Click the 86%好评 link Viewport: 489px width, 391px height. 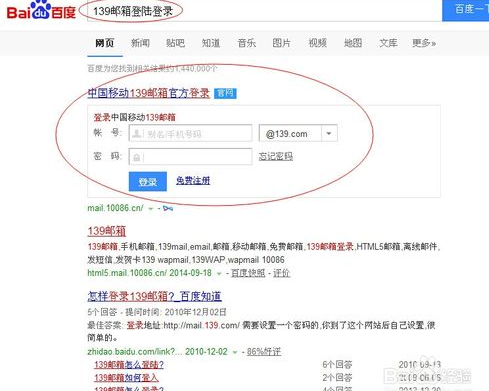pyautogui.click(x=264, y=352)
